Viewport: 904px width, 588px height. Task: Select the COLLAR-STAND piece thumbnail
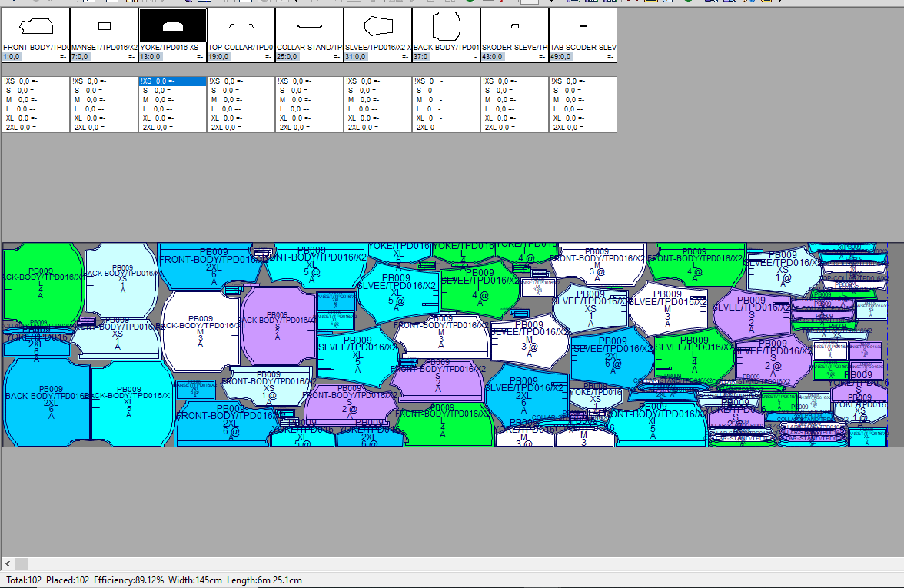(309, 28)
